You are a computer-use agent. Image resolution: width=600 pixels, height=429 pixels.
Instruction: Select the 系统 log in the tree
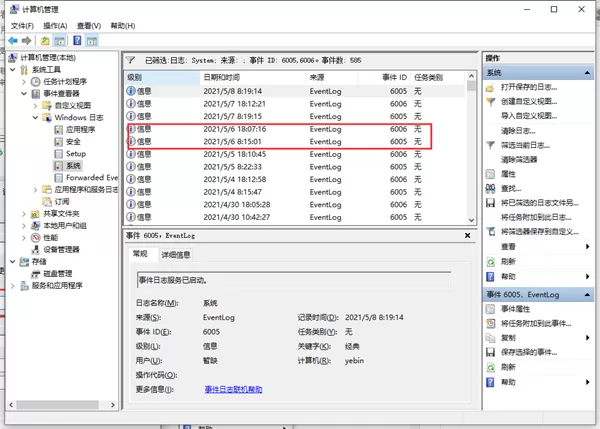[x=73, y=165]
